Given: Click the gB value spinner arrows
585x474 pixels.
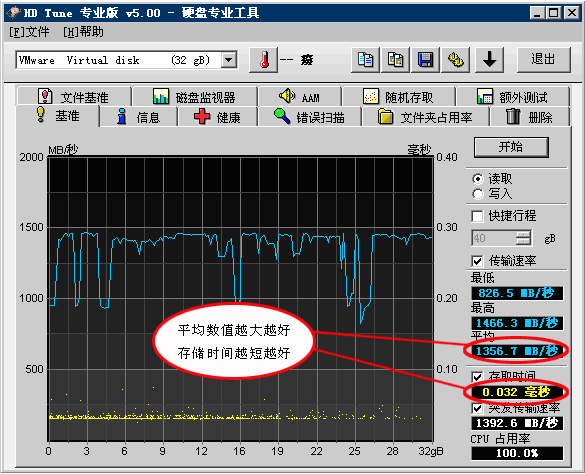Looking at the screenshot, I should [x=523, y=238].
